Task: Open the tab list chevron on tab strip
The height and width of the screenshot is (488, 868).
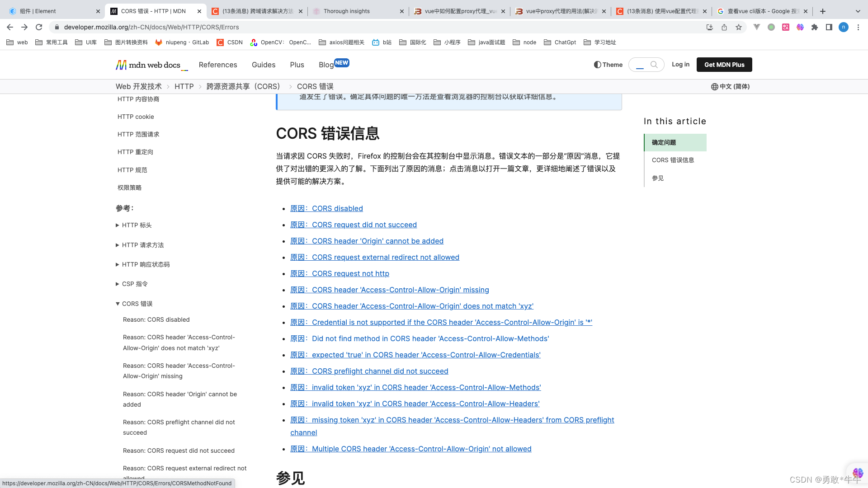Action: point(858,11)
